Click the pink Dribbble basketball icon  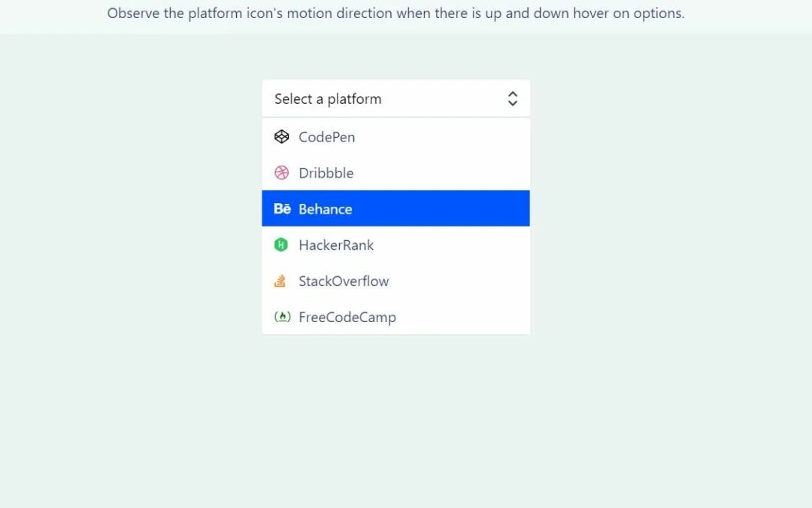281,173
